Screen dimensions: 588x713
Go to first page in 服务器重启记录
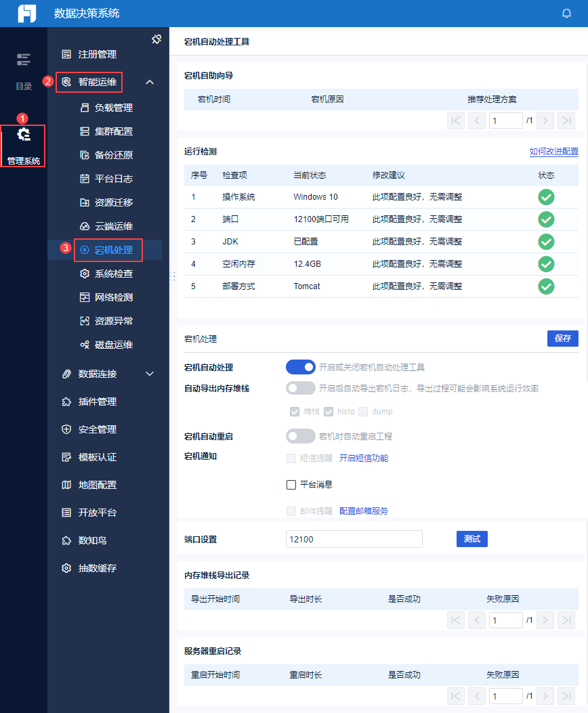(456, 696)
